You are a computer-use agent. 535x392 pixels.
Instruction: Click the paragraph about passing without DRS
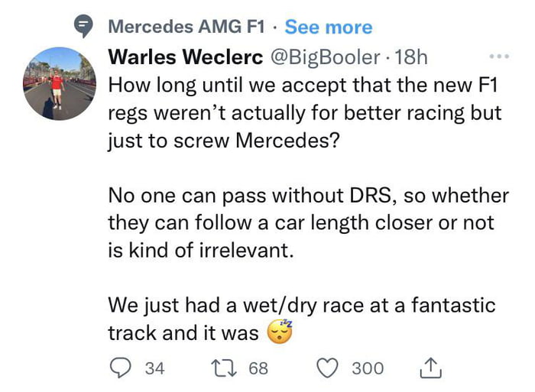(x=308, y=222)
